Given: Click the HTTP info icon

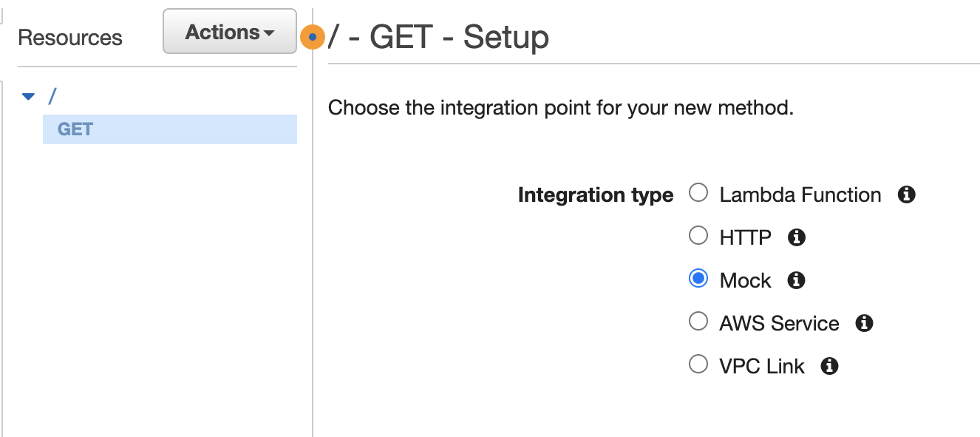Looking at the screenshot, I should (x=797, y=237).
